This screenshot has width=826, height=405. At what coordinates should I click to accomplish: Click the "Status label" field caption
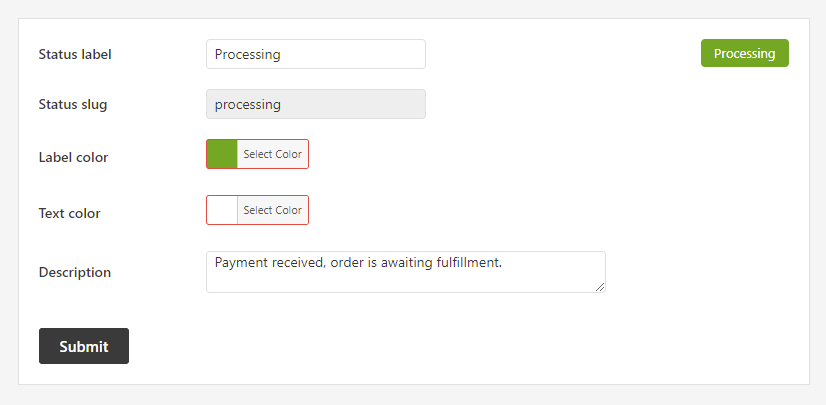click(x=75, y=54)
